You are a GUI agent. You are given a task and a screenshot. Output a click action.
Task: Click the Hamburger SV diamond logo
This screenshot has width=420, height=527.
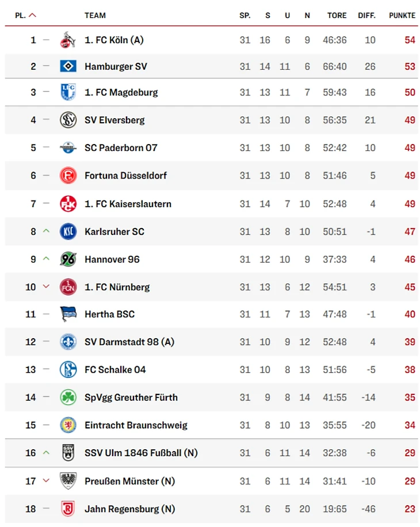click(68, 66)
